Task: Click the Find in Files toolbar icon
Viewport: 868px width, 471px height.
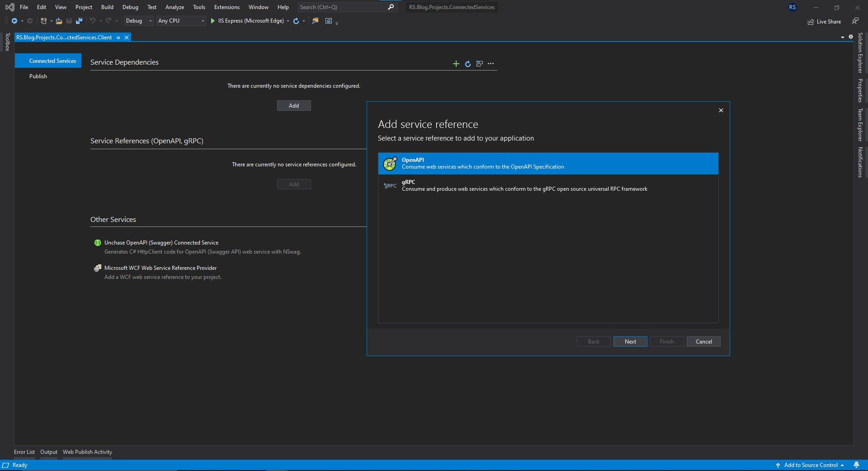Action: (315, 21)
